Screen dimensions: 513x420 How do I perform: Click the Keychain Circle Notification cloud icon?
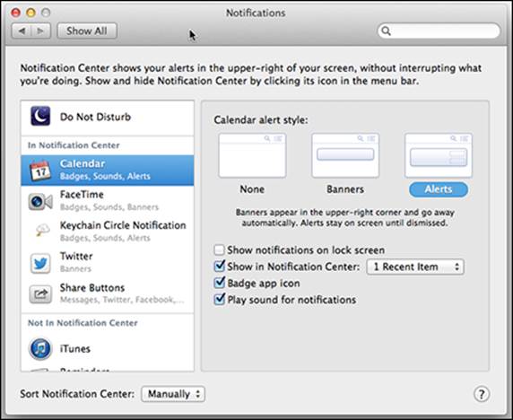(42, 230)
